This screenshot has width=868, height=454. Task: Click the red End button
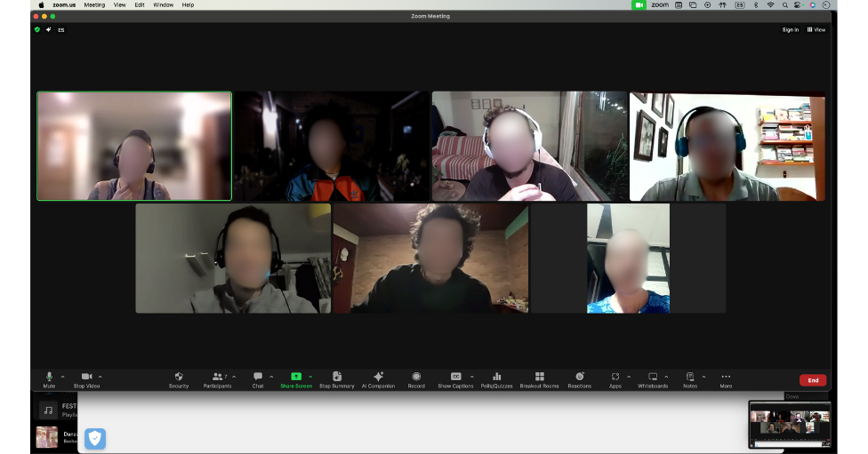813,380
